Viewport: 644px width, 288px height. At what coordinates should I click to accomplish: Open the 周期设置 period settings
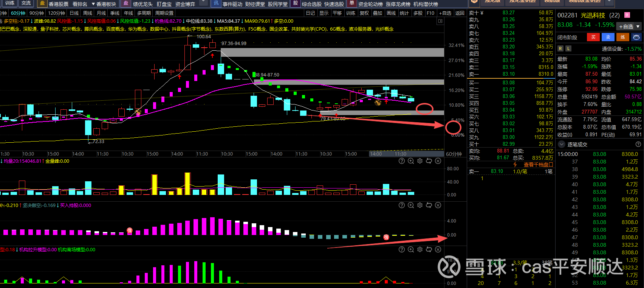click(164, 13)
